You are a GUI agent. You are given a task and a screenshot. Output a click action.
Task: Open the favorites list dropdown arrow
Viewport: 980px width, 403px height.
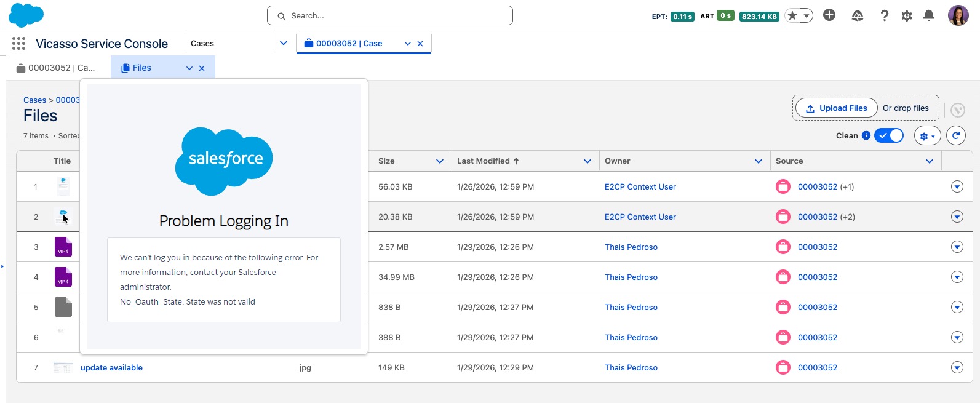coord(807,16)
